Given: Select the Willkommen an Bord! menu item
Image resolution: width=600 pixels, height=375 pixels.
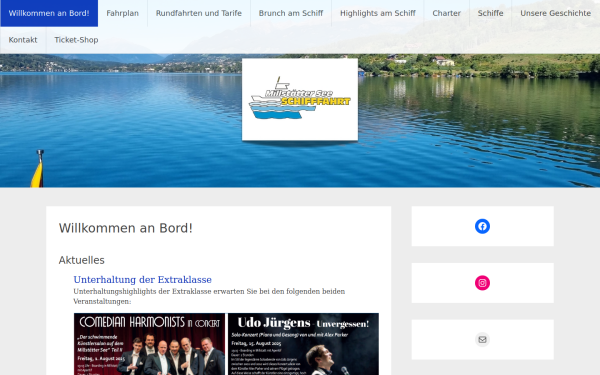Looking at the screenshot, I should tap(49, 13).
